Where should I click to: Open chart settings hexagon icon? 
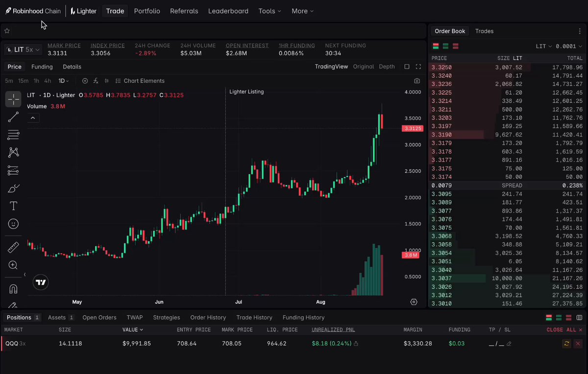[414, 302]
